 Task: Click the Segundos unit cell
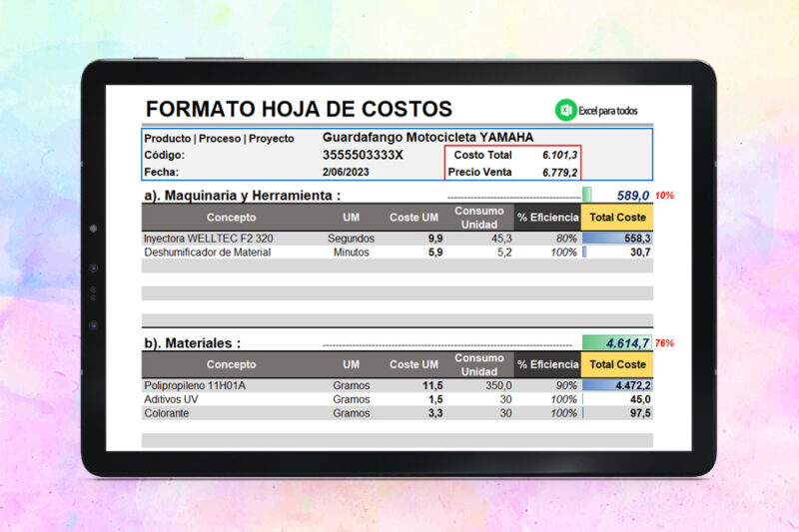(x=351, y=239)
